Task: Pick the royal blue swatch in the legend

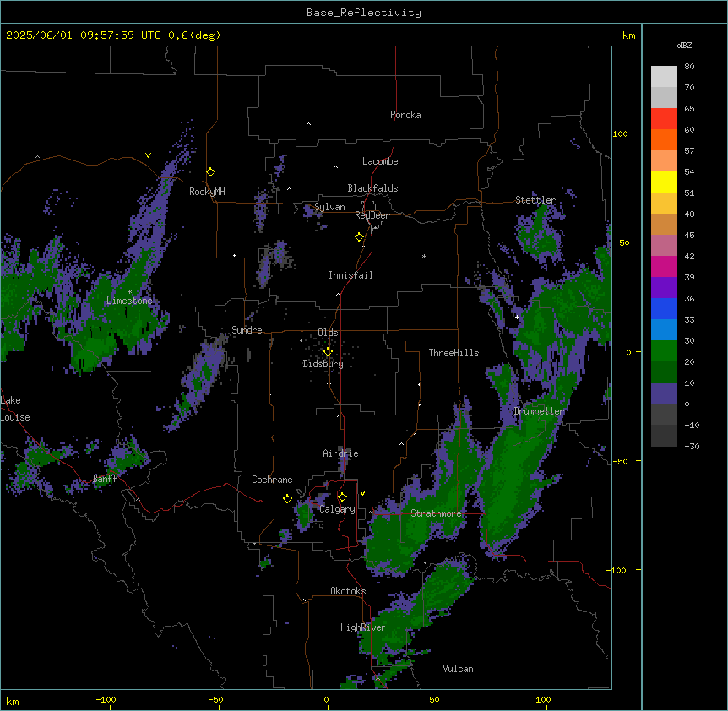Action: 664,308
